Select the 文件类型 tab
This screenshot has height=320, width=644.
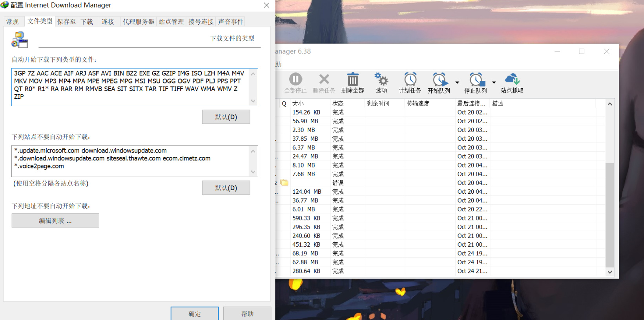(x=40, y=21)
